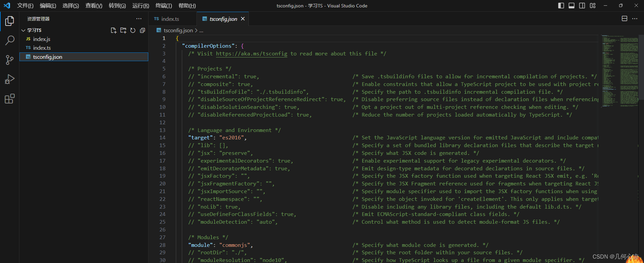Refresh the explorer file tree
This screenshot has height=263, width=644.
[x=133, y=30]
